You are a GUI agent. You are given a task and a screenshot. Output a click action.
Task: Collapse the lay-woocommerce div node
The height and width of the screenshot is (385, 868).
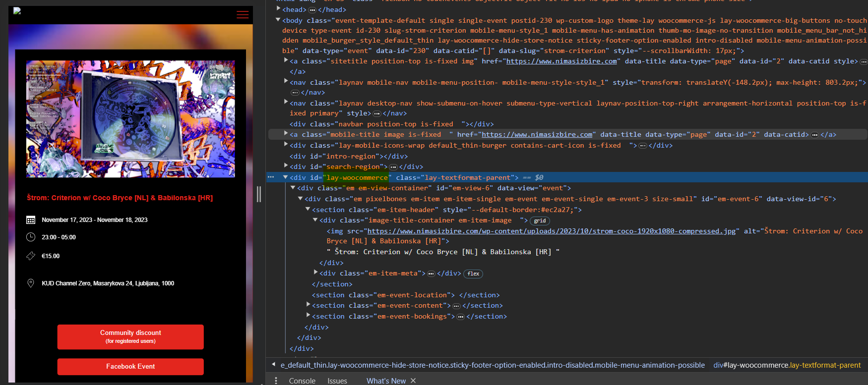pyautogui.click(x=286, y=177)
